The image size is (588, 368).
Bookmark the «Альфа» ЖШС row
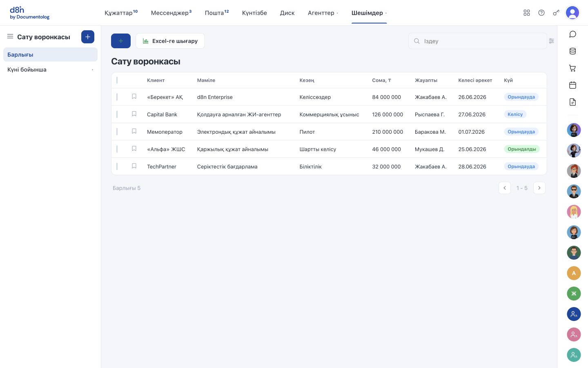[134, 149]
